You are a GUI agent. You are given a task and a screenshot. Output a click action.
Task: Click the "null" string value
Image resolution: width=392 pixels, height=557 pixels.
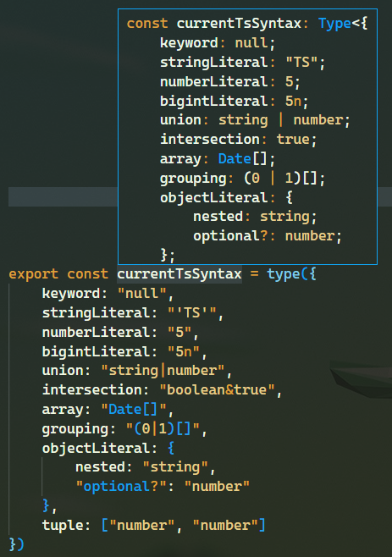[142, 294]
